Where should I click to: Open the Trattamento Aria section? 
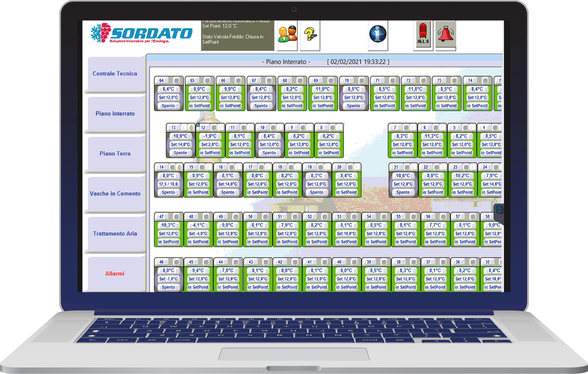point(115,234)
